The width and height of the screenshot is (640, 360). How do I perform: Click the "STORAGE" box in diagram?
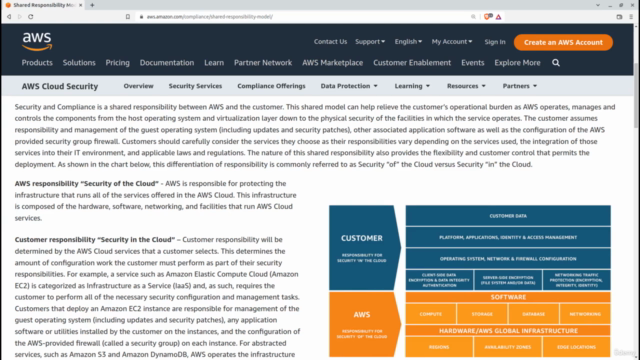(x=482, y=314)
